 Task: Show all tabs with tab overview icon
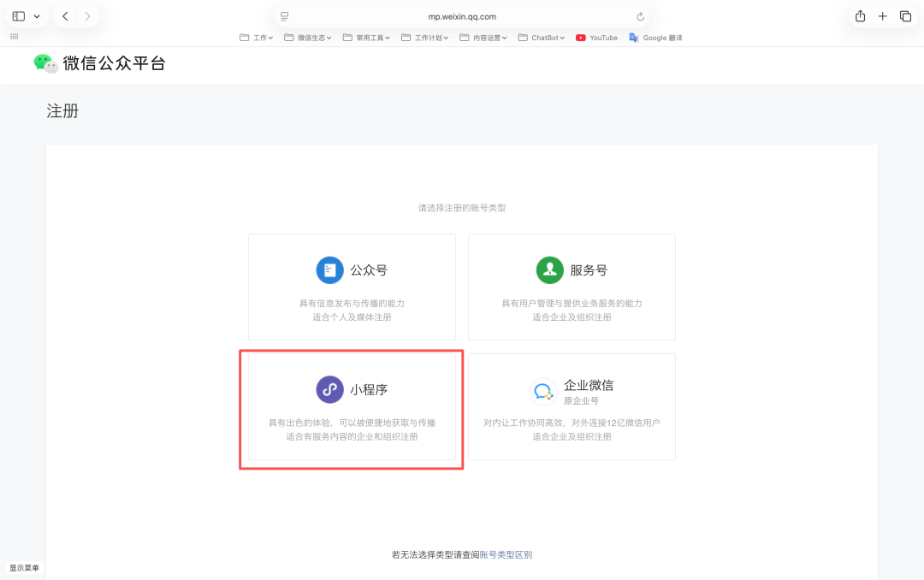905,15
